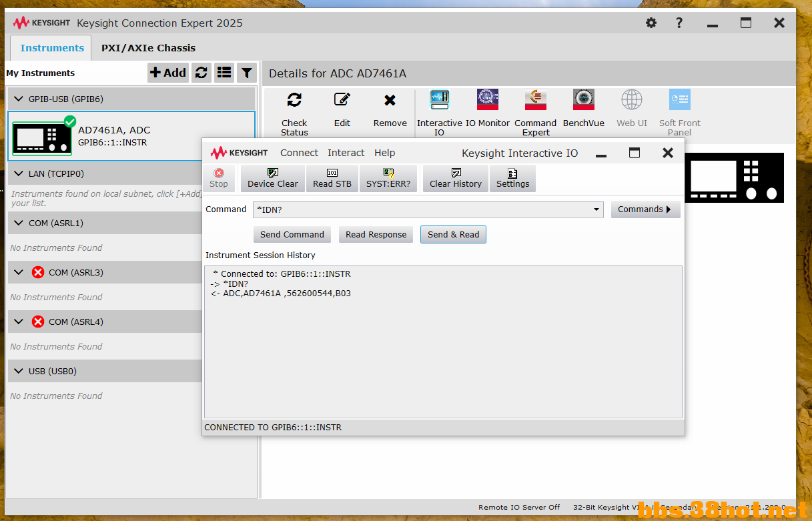Collapse the COM (ASRL1) group
The width and height of the screenshot is (812, 521).
tap(17, 223)
